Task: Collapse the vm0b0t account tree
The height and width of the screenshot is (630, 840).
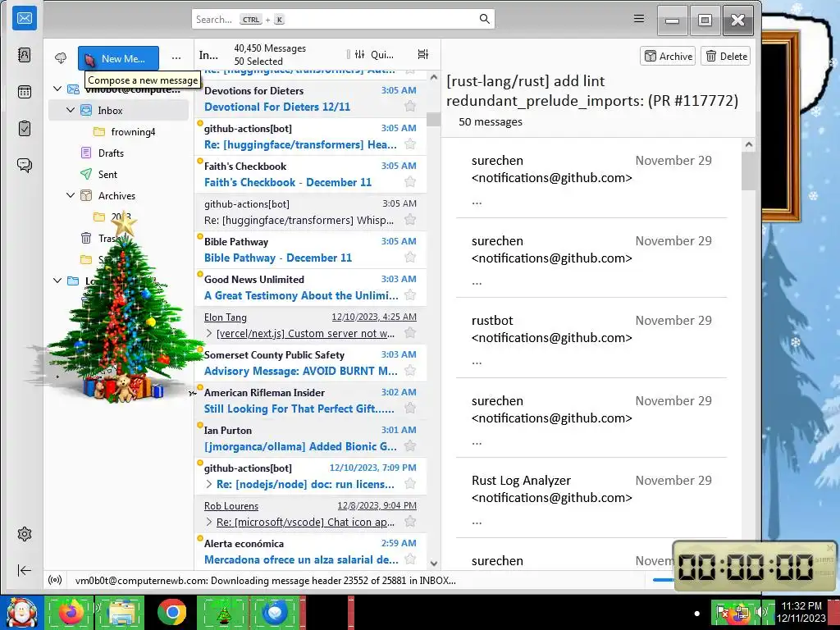Action: 57,89
